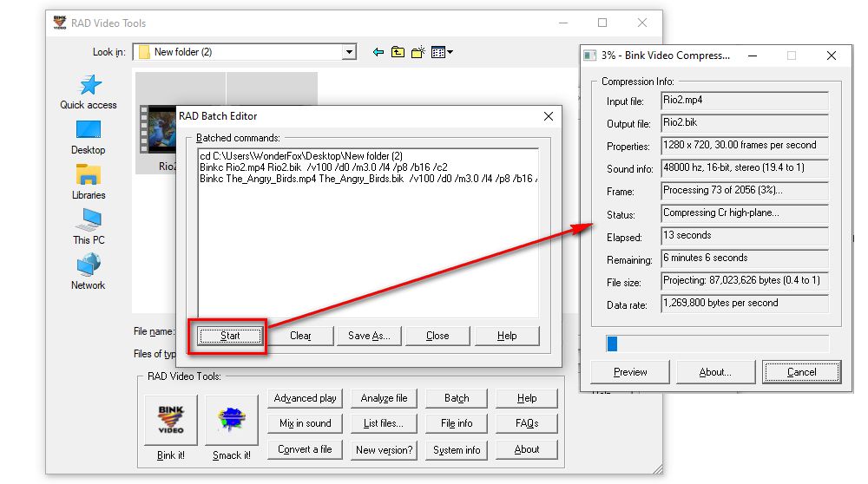
Task: Expand the Look in folder dropdown
Action: pos(349,52)
